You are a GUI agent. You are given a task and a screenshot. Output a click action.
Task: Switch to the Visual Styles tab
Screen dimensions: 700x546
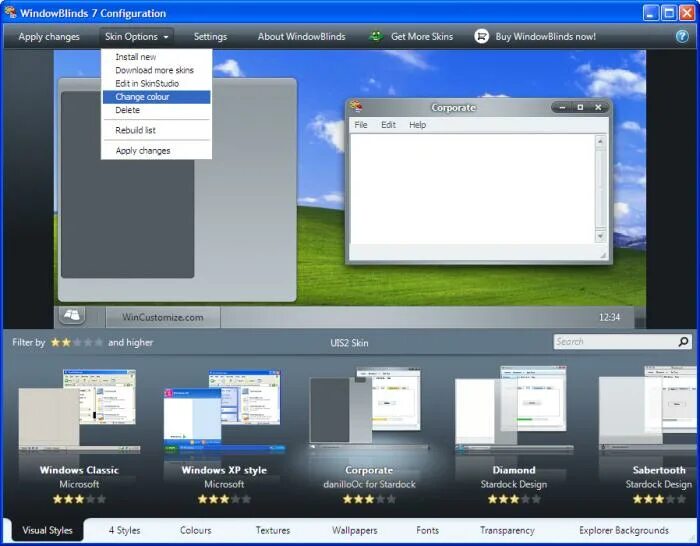pos(47,530)
